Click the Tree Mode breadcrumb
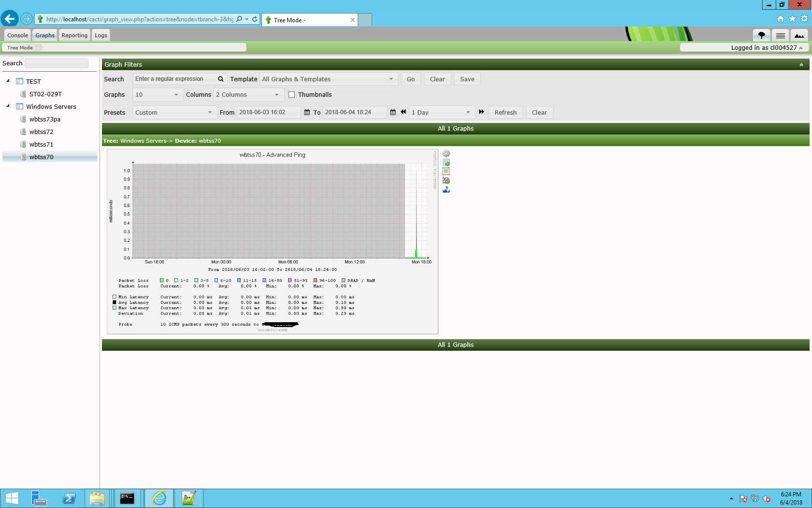This screenshot has height=508, width=812. [20, 47]
